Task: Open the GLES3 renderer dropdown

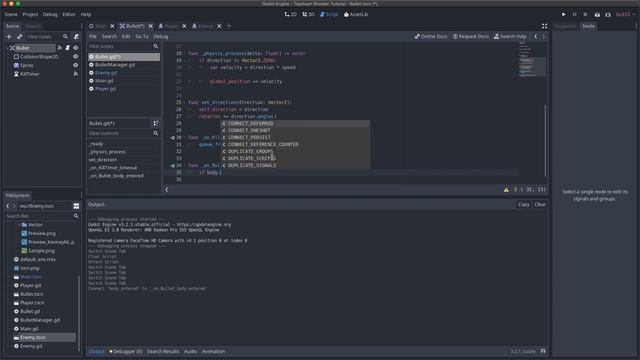Action: tap(625, 14)
